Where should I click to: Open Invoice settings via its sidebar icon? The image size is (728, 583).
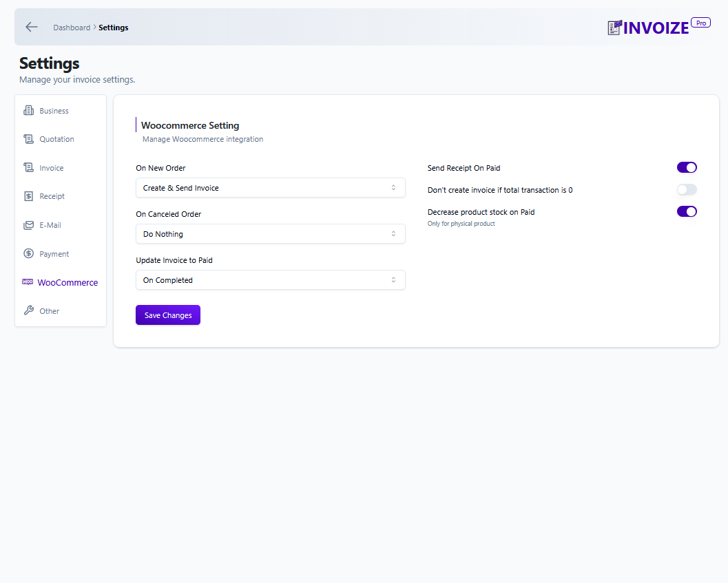[28, 167]
